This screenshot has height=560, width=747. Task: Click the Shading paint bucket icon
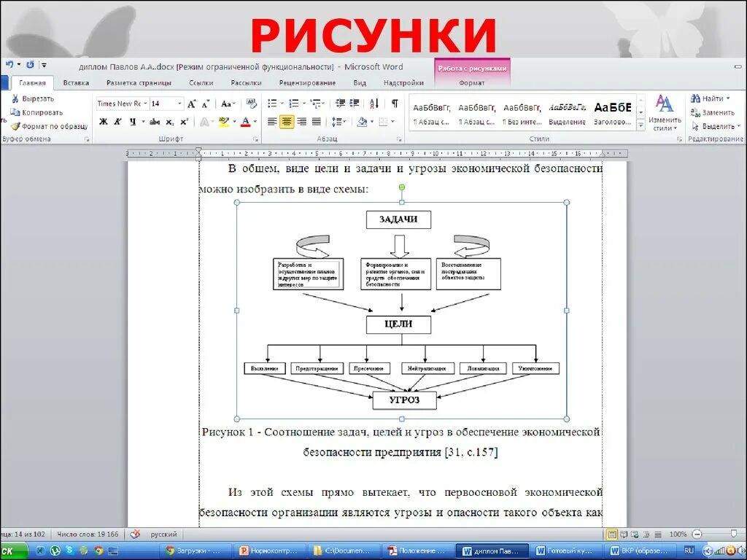click(362, 122)
